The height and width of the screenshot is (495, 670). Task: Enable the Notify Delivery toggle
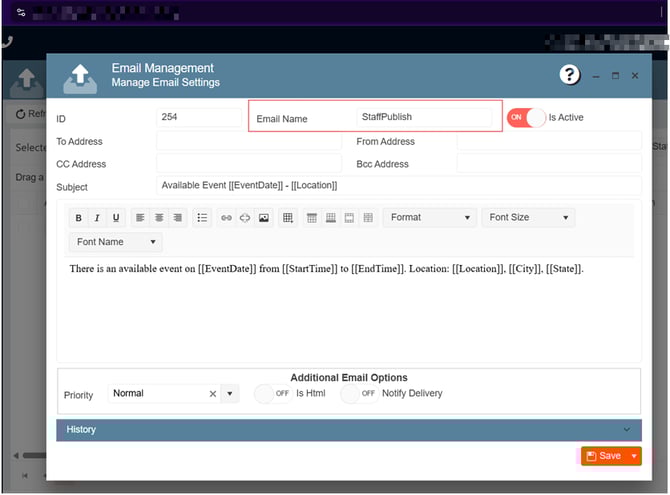(357, 394)
